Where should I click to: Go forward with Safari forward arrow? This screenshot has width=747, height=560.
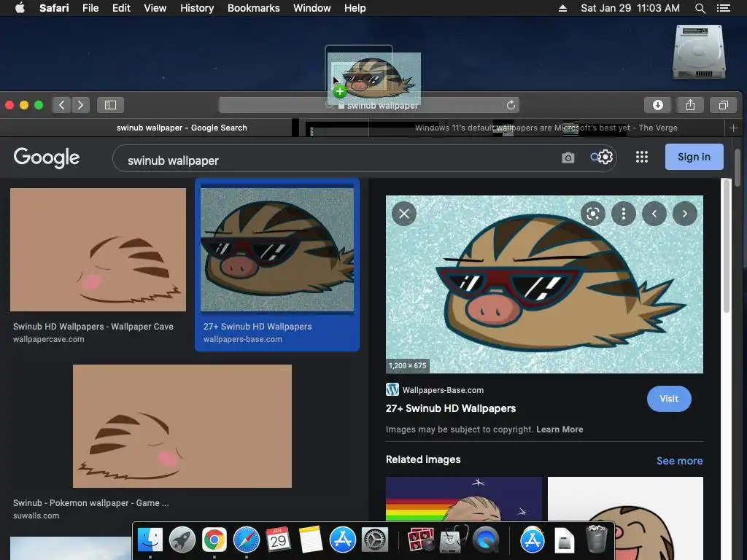[x=80, y=105]
